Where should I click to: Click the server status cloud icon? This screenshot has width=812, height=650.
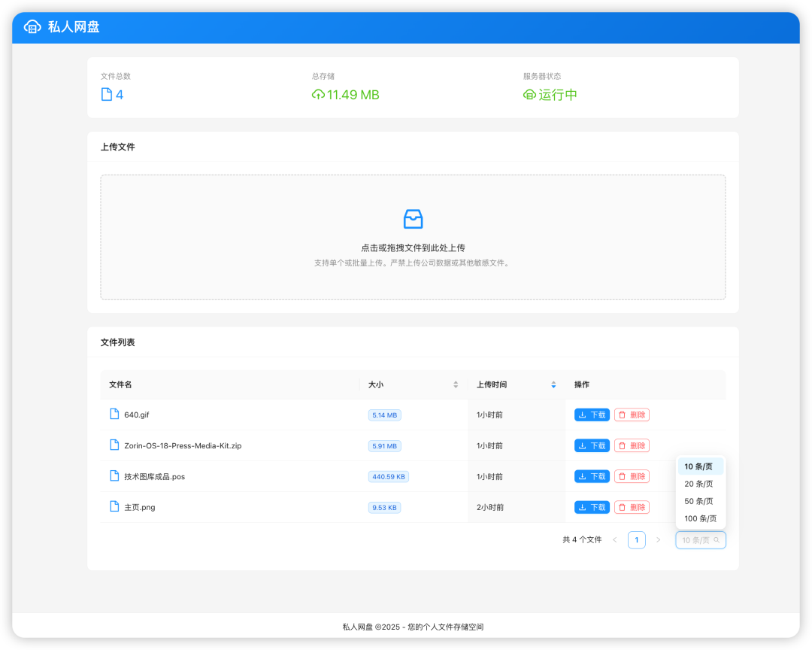(529, 95)
